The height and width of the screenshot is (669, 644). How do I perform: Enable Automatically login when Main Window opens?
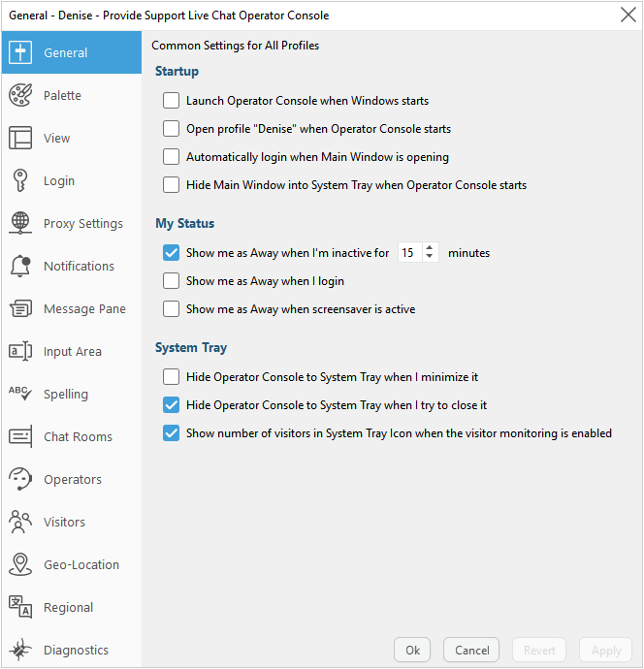(171, 157)
